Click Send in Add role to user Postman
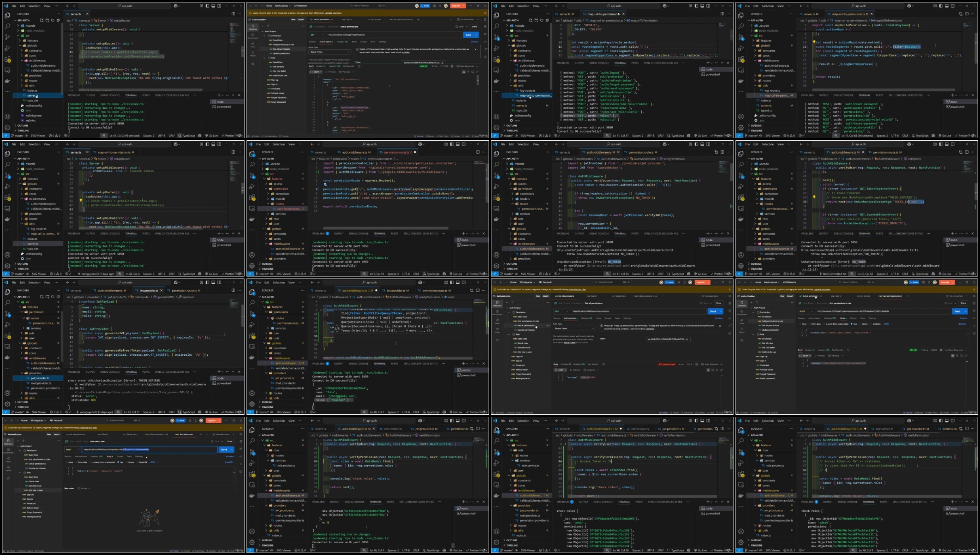The width and height of the screenshot is (980, 555). click(x=224, y=449)
